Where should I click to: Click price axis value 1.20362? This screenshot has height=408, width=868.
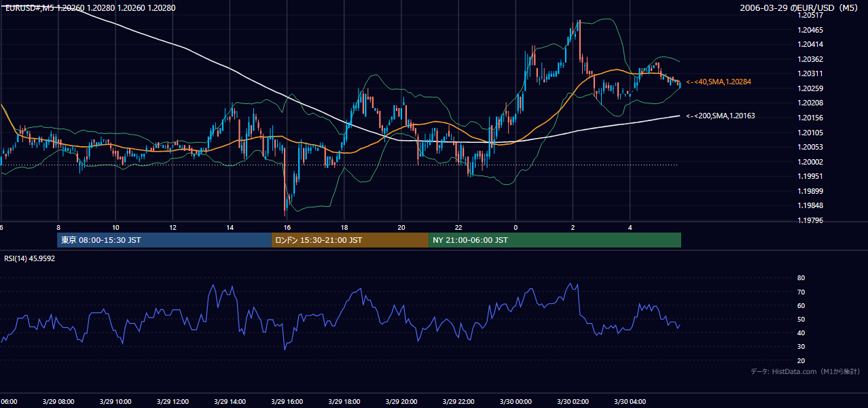click(x=811, y=59)
